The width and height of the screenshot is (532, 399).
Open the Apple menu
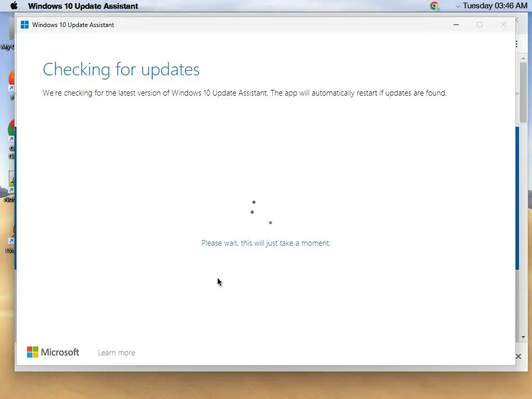[14, 6]
